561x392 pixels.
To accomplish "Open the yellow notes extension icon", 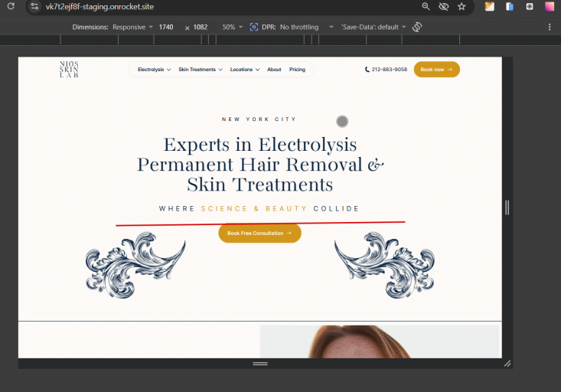I will [x=490, y=6].
